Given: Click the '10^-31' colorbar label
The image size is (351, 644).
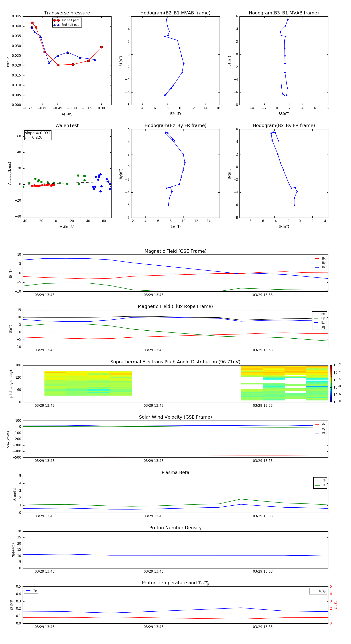Looking at the screenshot, I should click(x=337, y=402).
